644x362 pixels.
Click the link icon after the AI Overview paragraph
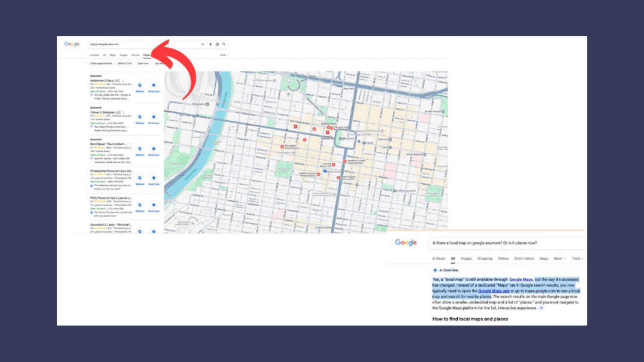click(541, 308)
